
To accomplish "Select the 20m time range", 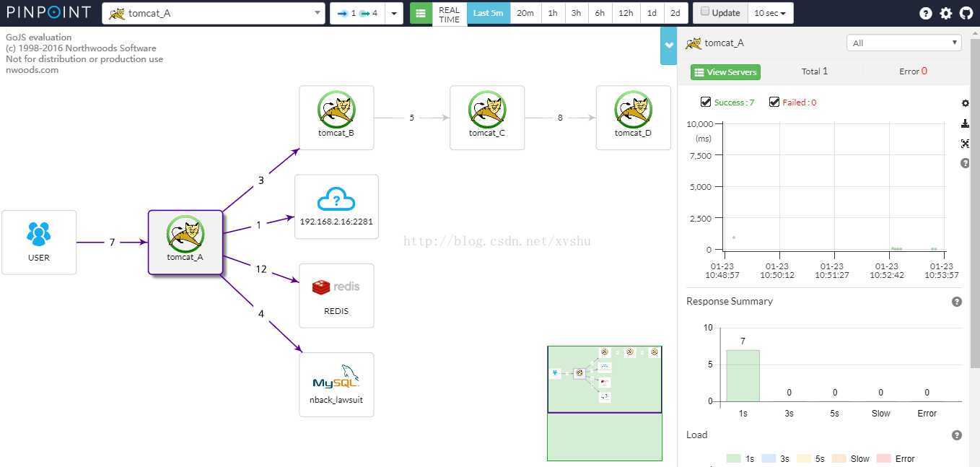I will (525, 13).
